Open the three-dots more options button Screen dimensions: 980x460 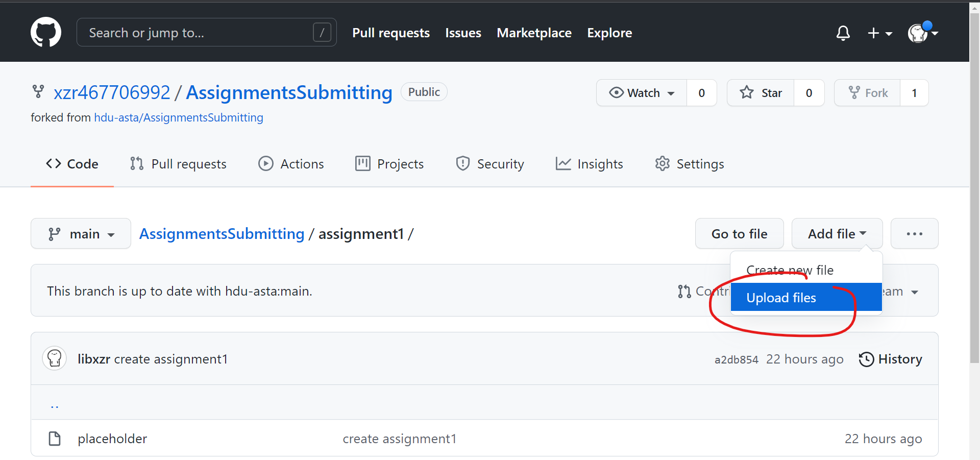(914, 234)
